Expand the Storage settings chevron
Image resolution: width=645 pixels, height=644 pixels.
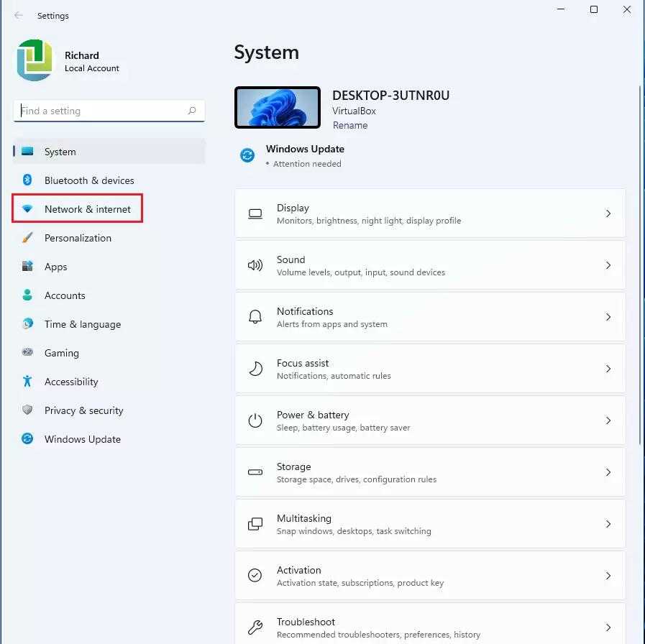pyautogui.click(x=608, y=472)
